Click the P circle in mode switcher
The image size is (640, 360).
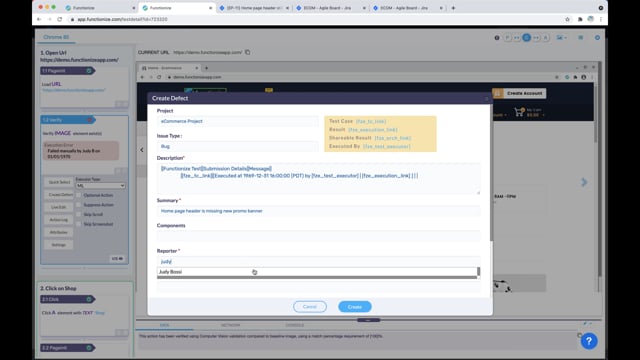[x=507, y=38]
